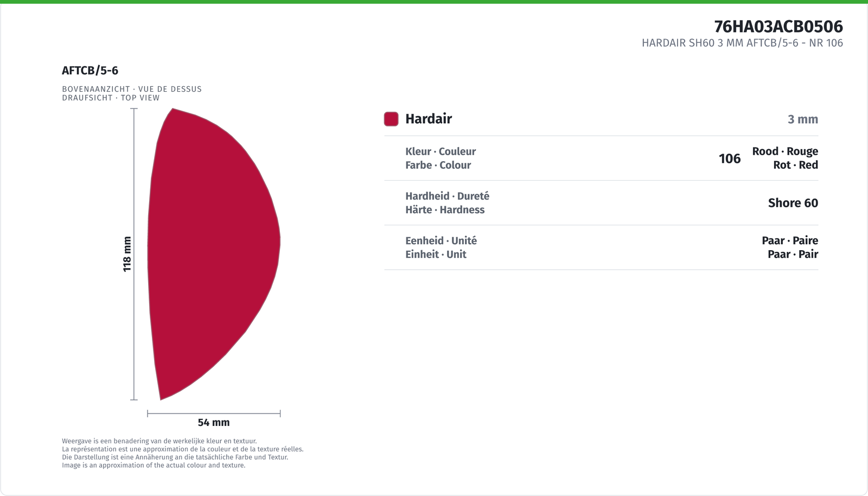868x496 pixels.
Task: Click the Rot · Red color label
Action: pyautogui.click(x=796, y=165)
